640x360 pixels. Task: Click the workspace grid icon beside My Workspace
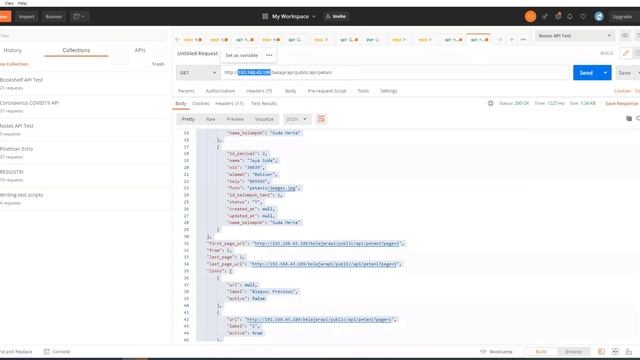[265, 16]
